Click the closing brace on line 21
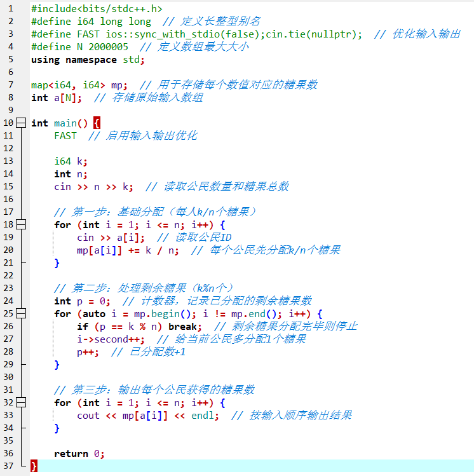474x476 pixels. click(x=57, y=263)
